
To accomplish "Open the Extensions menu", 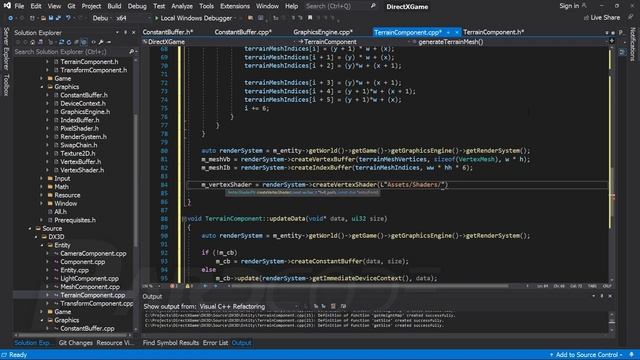I will click(x=235, y=6).
